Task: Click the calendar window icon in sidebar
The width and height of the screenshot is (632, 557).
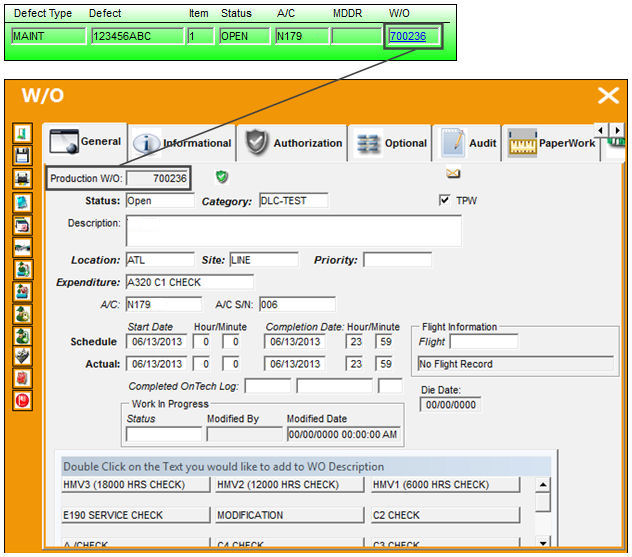Action: point(22,225)
